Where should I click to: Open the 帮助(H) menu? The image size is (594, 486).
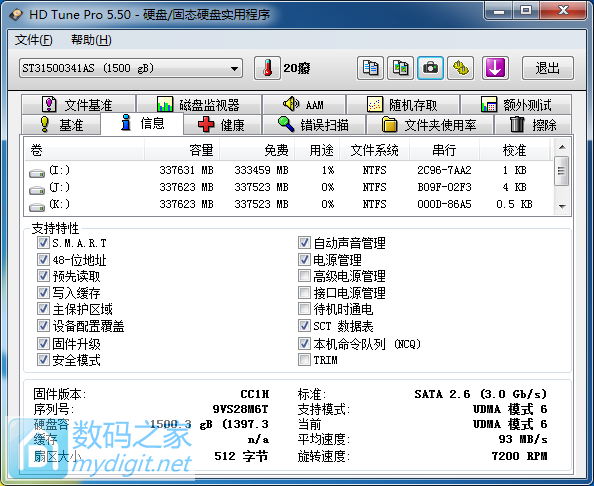click(x=91, y=40)
